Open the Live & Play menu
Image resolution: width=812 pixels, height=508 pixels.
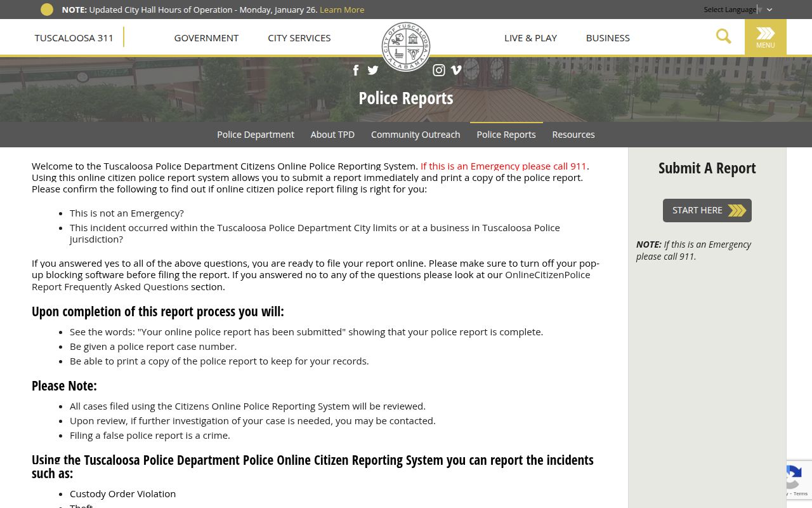(530, 37)
